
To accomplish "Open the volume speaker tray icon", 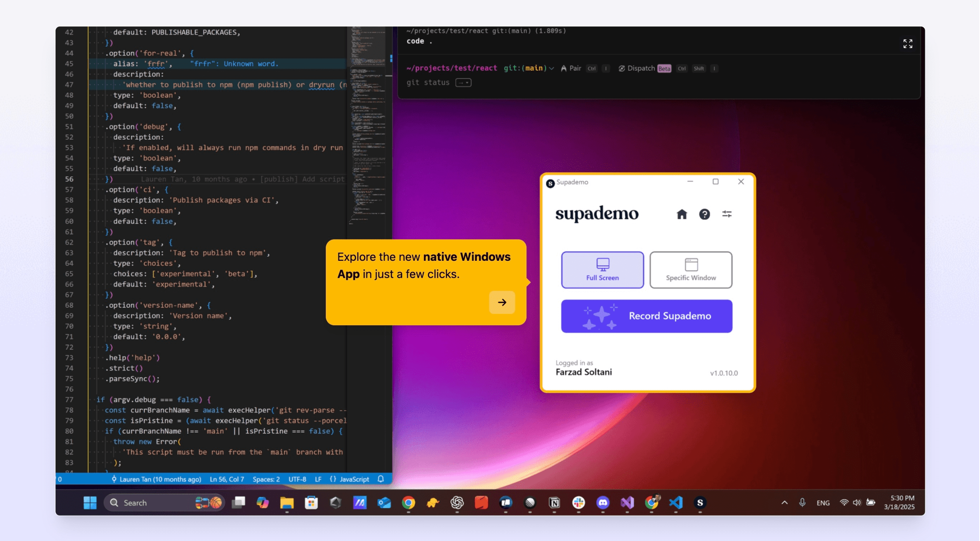I will point(857,503).
